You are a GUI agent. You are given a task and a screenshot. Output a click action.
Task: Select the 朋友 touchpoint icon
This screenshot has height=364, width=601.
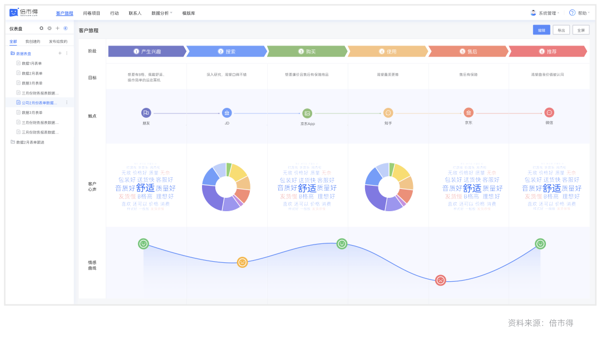pos(146,112)
